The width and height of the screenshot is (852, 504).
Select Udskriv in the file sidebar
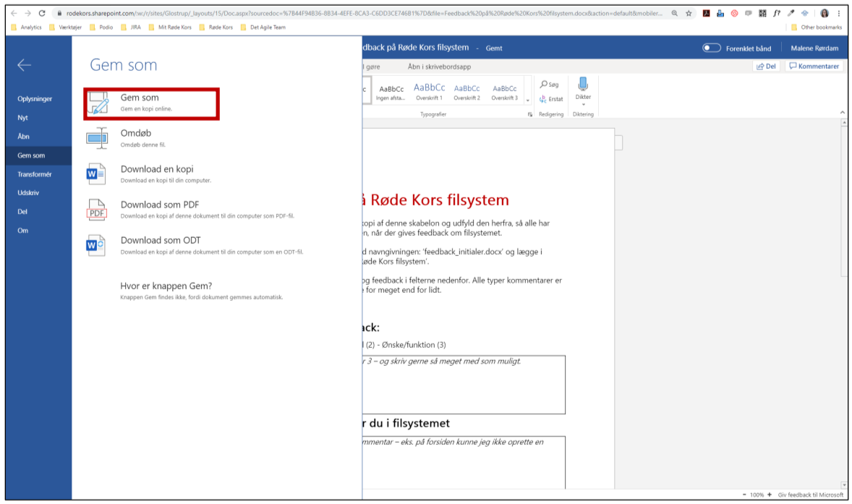pos(28,193)
